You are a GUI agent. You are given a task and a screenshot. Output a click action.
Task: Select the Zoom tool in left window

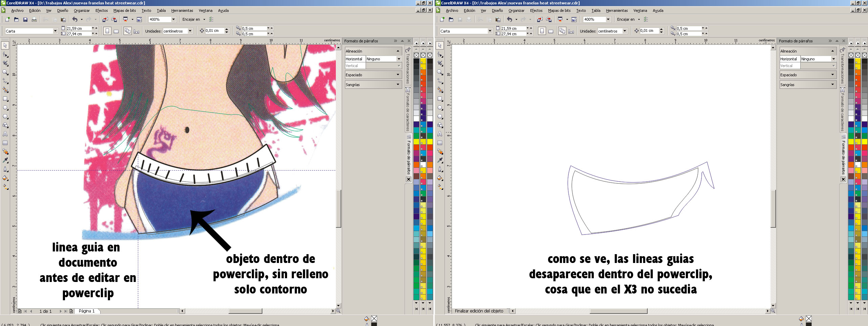5,72
